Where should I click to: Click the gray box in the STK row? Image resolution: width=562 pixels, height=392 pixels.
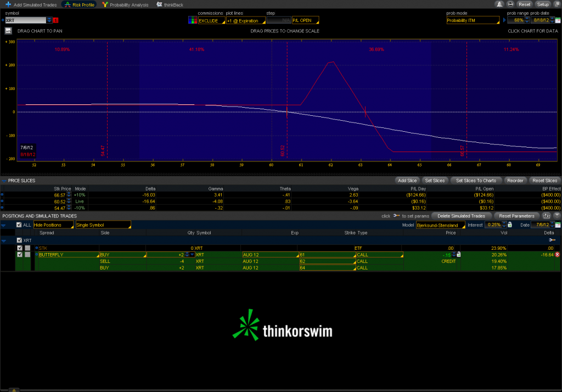click(x=27, y=248)
